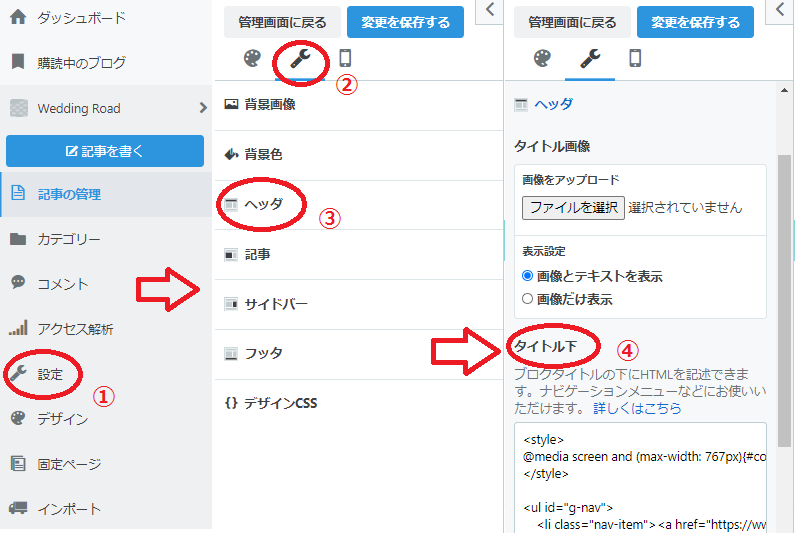Click 管理画面に戻る in the middle panel
Image resolution: width=795 pixels, height=533 pixels.
click(x=282, y=22)
